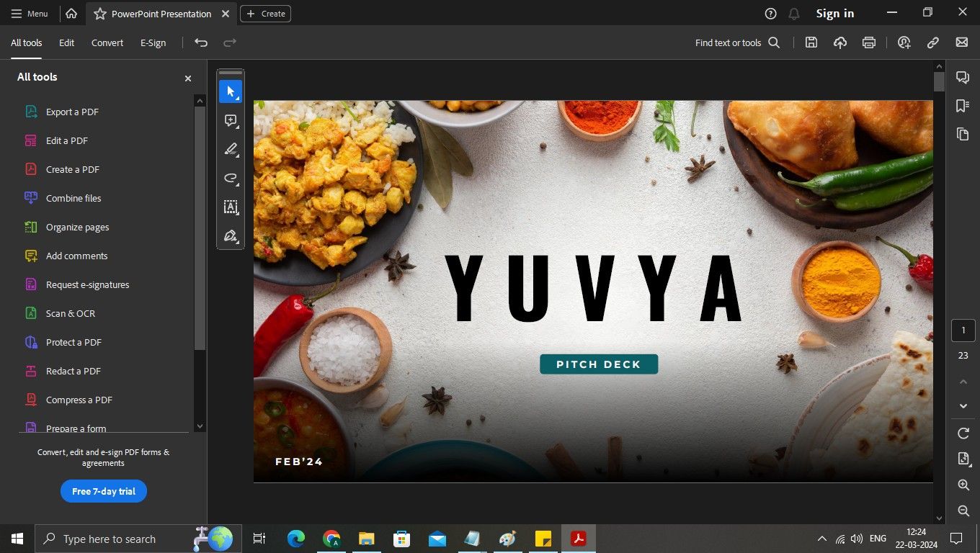The image size is (980, 553).
Task: Activate the add text box tool
Action: click(x=231, y=207)
